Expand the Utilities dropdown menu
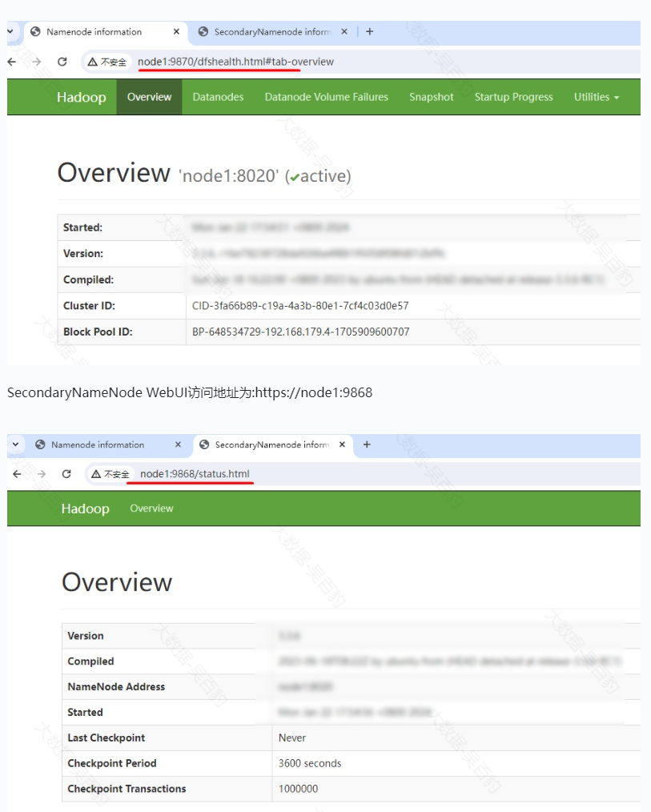Image resolution: width=651 pixels, height=812 pixels. (596, 97)
